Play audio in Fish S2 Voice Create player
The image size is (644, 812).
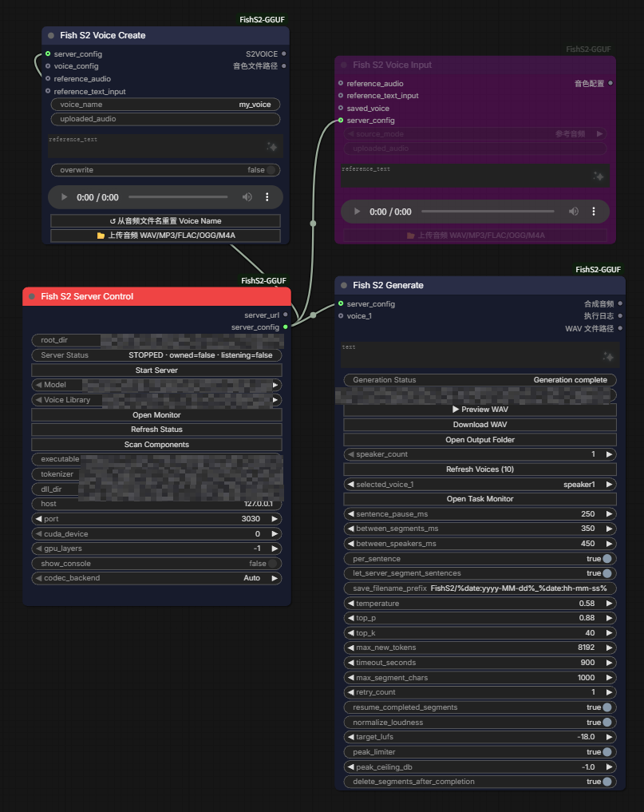tap(64, 197)
